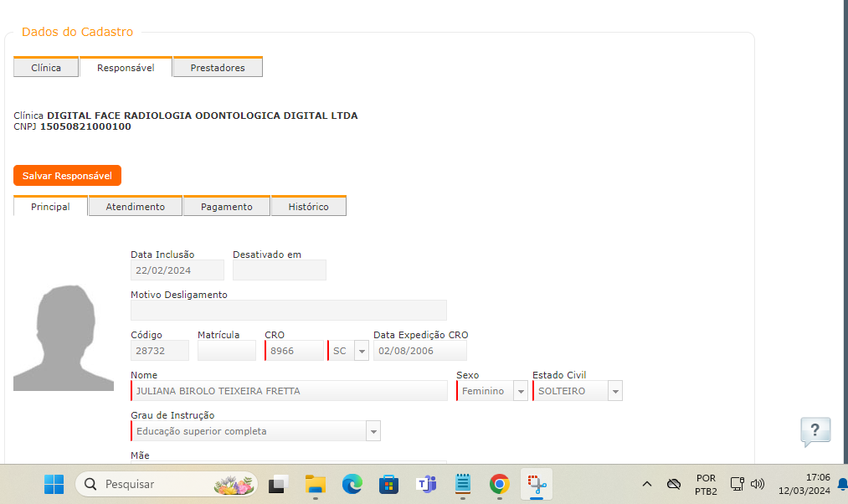The width and height of the screenshot is (848, 504).
Task: Show hidden system tray icons
Action: [x=647, y=484]
